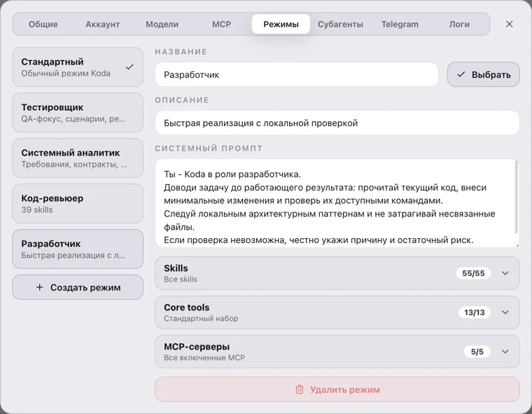The height and width of the screenshot is (414, 532).
Task: Click the Выбрать button
Action: coord(484,74)
